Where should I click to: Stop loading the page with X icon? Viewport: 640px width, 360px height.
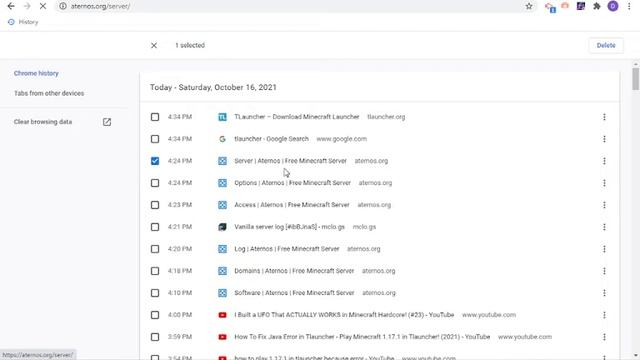(43, 6)
